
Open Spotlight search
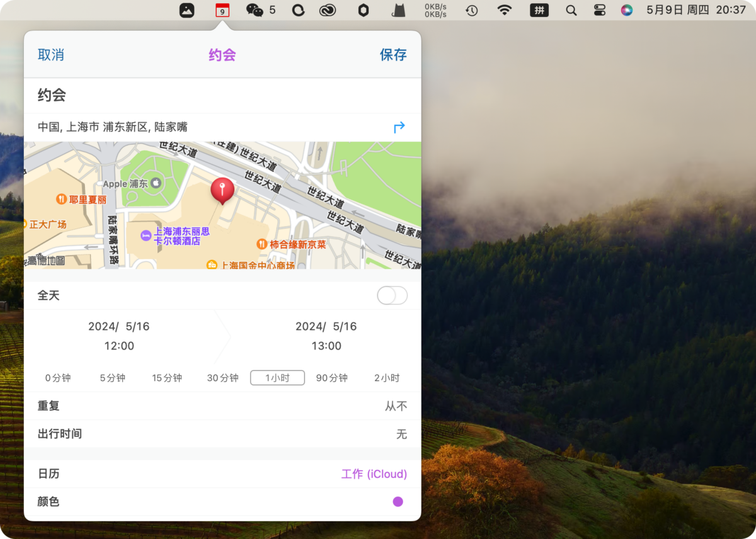click(x=571, y=10)
